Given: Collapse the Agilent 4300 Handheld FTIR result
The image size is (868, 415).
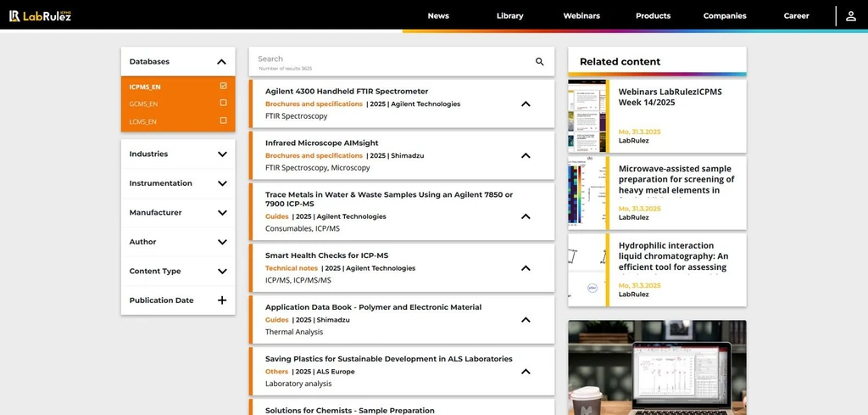Looking at the screenshot, I should click(526, 104).
